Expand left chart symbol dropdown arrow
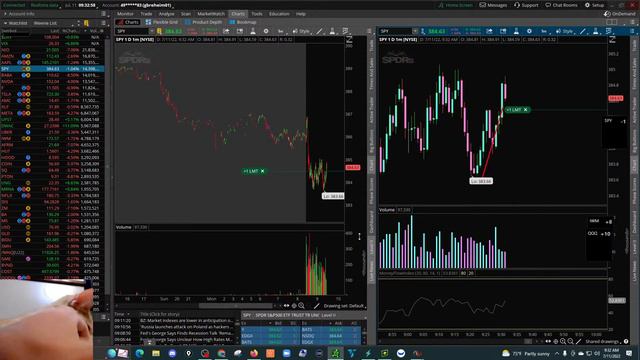The height and width of the screenshot is (360, 640). 151,31
